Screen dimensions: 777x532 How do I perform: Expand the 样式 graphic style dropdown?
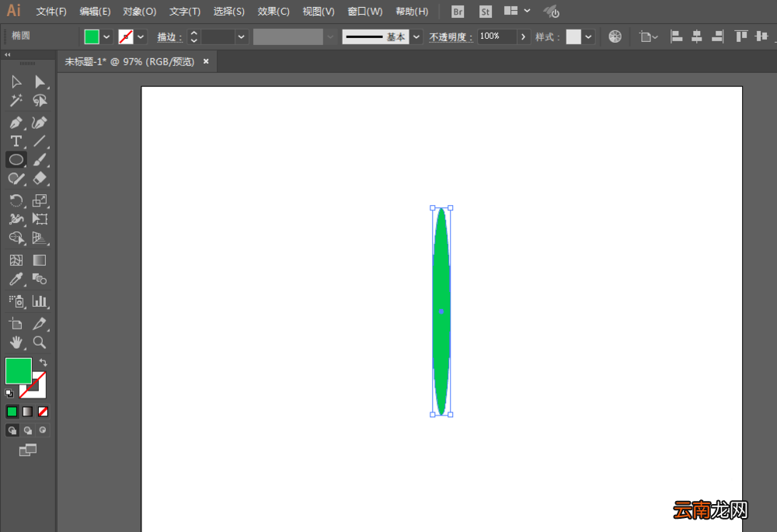click(x=588, y=37)
